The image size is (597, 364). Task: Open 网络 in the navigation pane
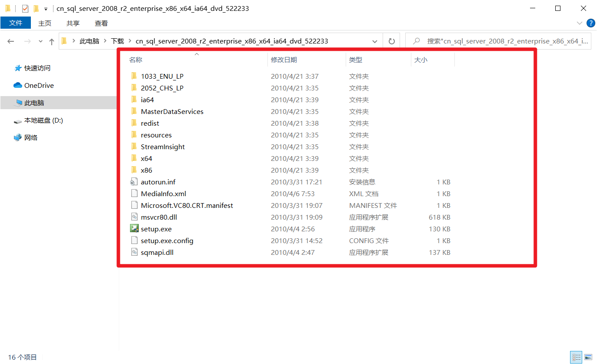pyautogui.click(x=31, y=138)
